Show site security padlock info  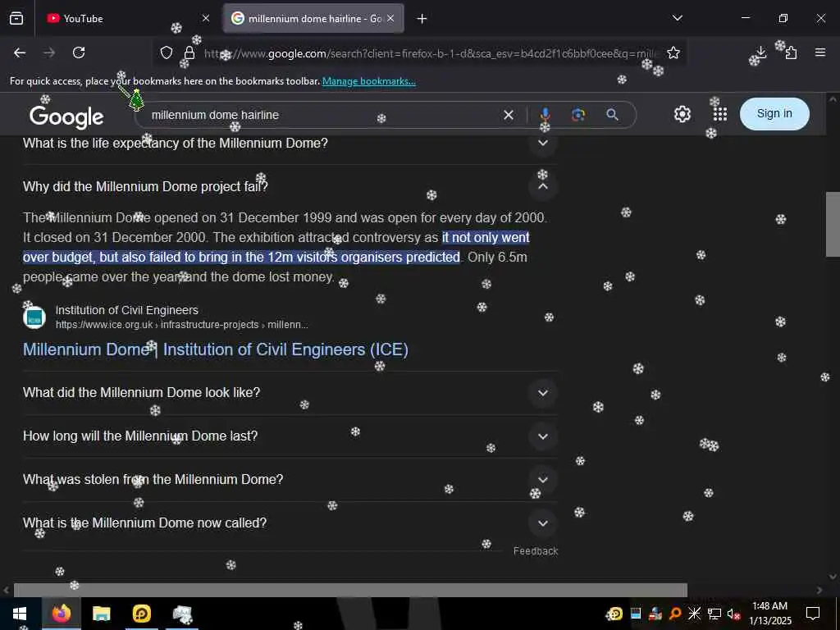point(189,53)
